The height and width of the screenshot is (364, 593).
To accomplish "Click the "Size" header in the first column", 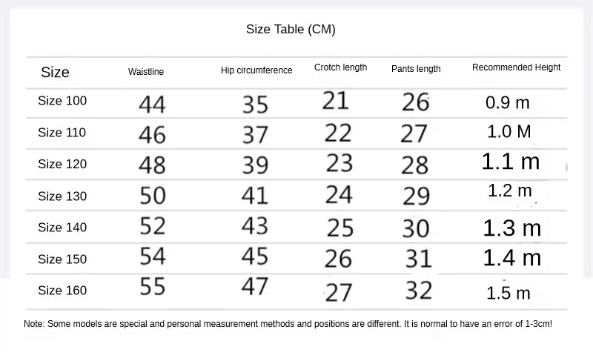I will 55,73.
